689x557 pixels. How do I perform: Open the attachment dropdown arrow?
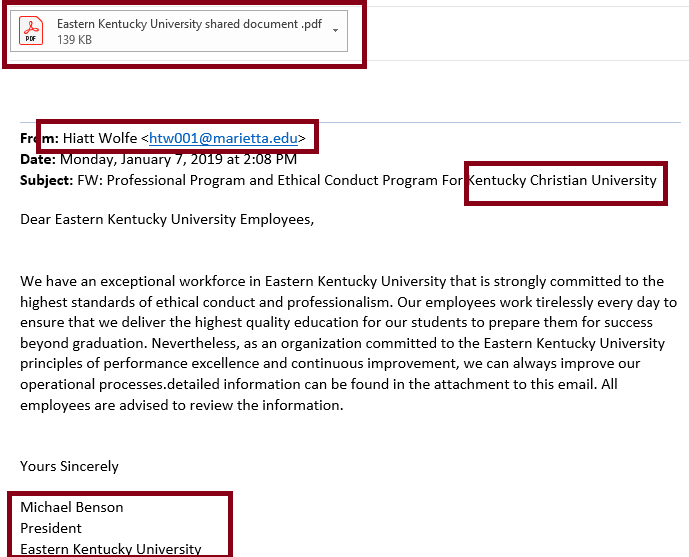click(335, 31)
